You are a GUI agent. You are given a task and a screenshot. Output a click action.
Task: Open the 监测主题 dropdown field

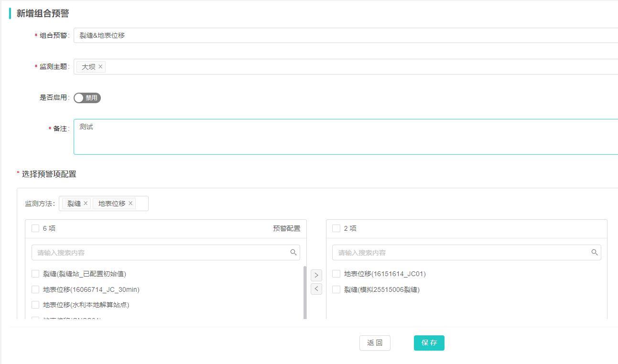[x=335, y=67]
